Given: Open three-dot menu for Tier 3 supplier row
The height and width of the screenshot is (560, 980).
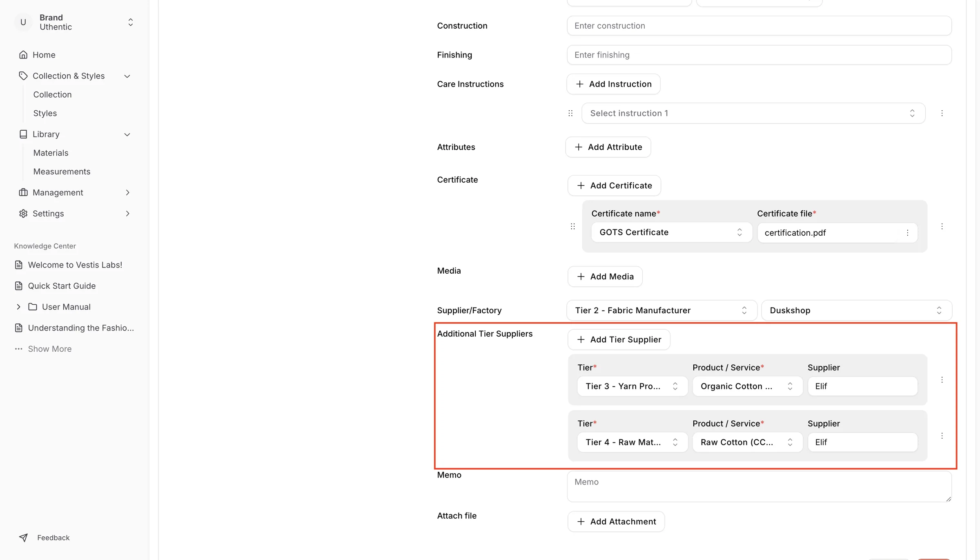Looking at the screenshot, I should [942, 380].
